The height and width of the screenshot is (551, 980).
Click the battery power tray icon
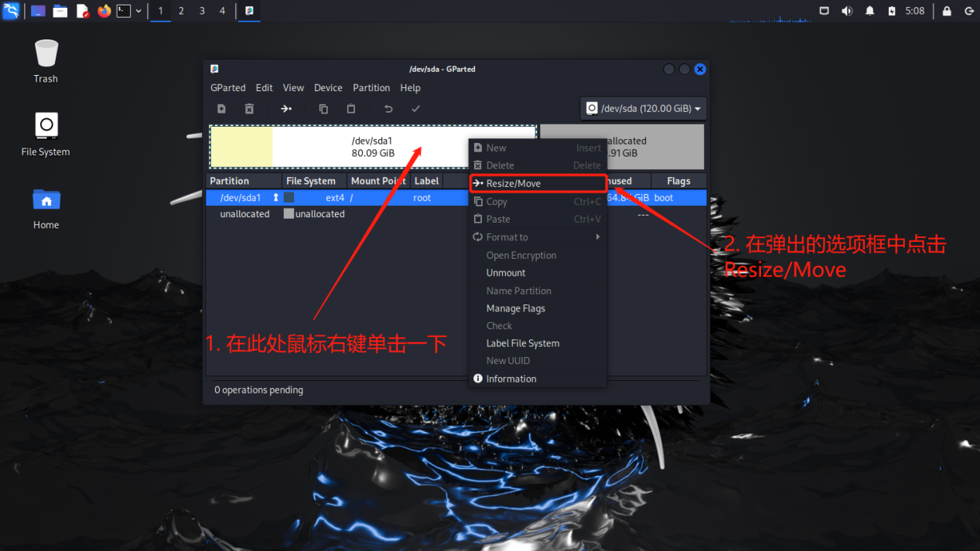pyautogui.click(x=892, y=11)
